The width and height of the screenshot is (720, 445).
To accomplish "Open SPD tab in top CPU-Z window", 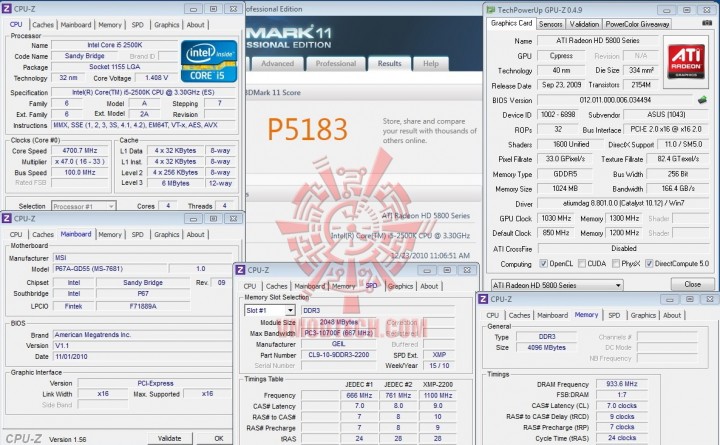I will pos(138,25).
